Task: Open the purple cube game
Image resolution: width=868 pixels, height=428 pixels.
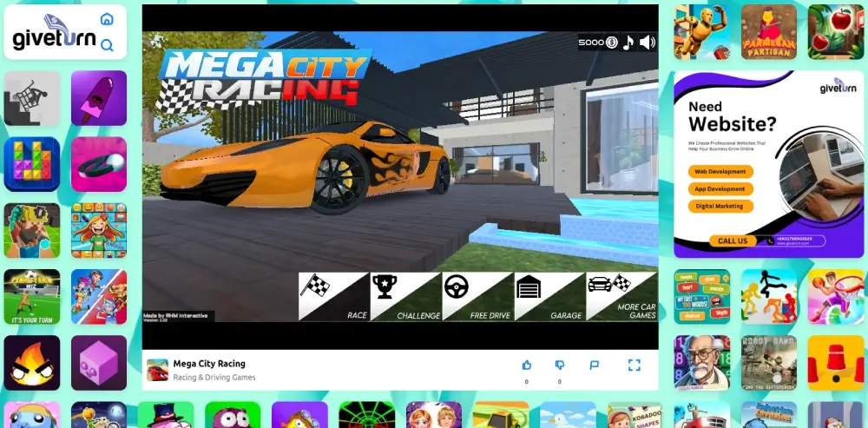Action: pos(99,363)
